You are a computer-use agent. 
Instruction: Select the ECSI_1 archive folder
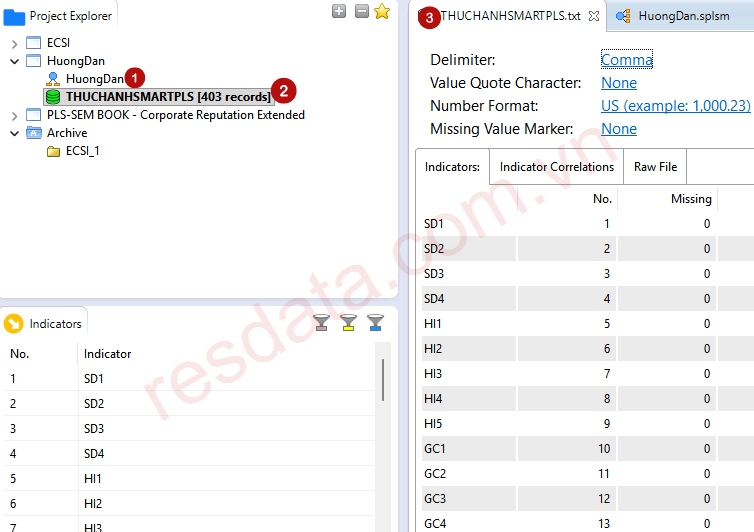point(82,151)
